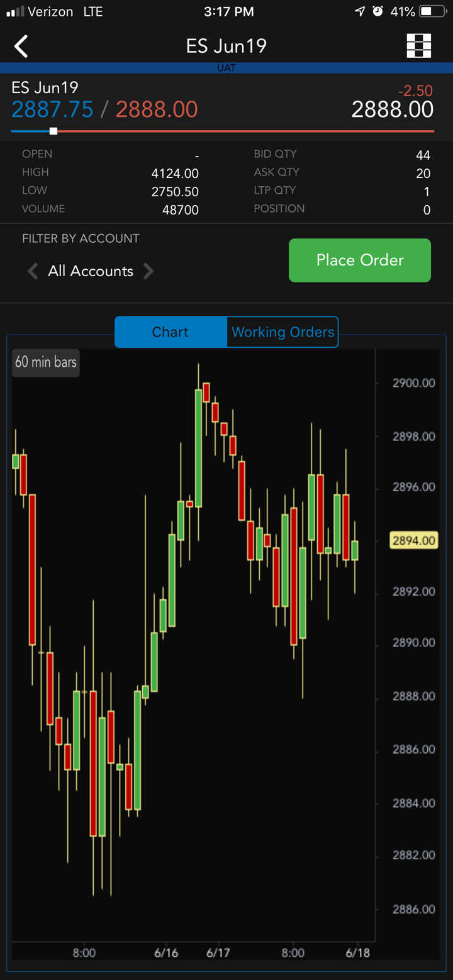The height and width of the screenshot is (980, 453).
Task: Change the 60 min bars interval
Action: pos(46,362)
